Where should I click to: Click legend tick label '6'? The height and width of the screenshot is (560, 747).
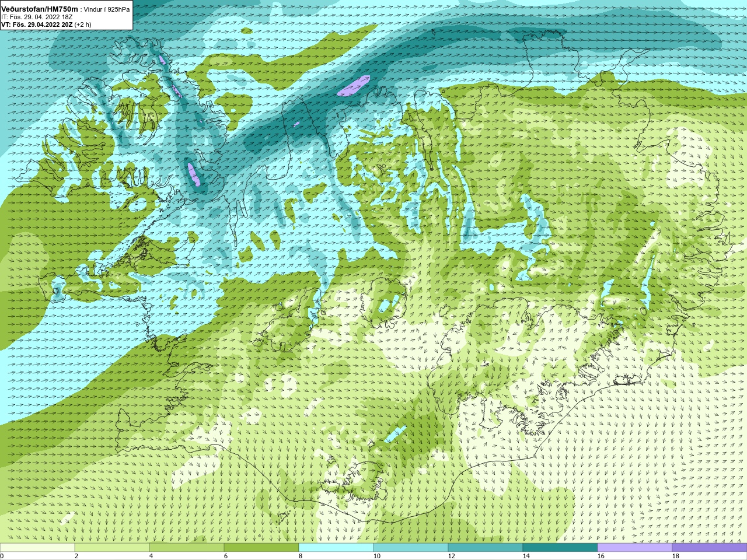click(x=226, y=556)
